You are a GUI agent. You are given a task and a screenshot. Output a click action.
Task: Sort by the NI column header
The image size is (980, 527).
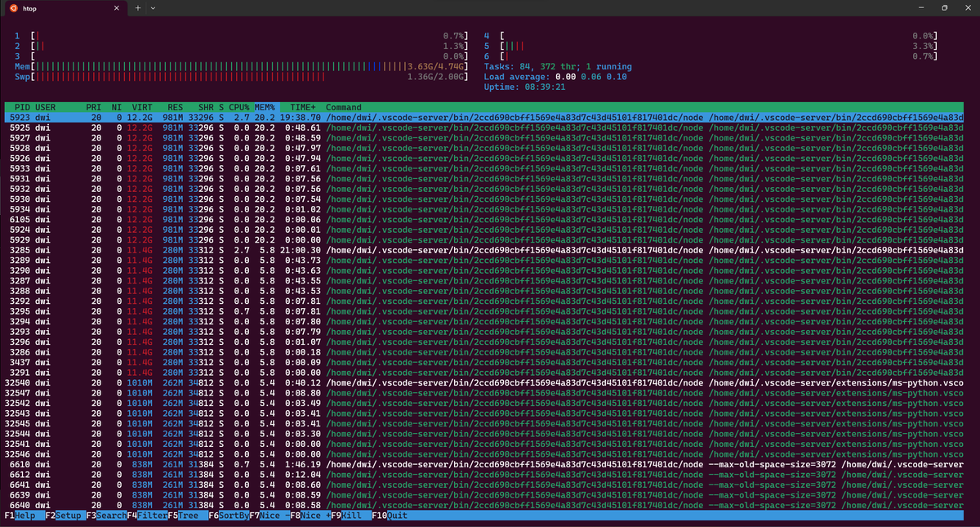coord(117,107)
